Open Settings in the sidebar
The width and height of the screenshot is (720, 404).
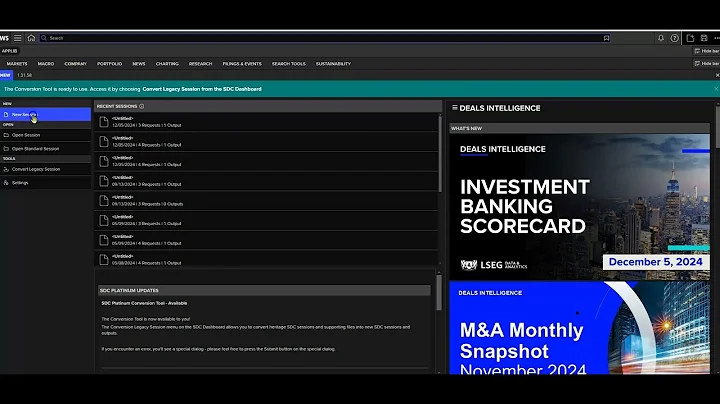point(45,183)
